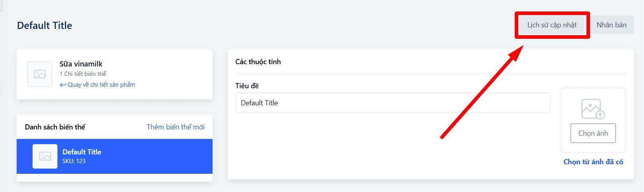This screenshot has width=644, height=192.
Task: Open the Lịch sử cập nhật update history
Action: (552, 25)
